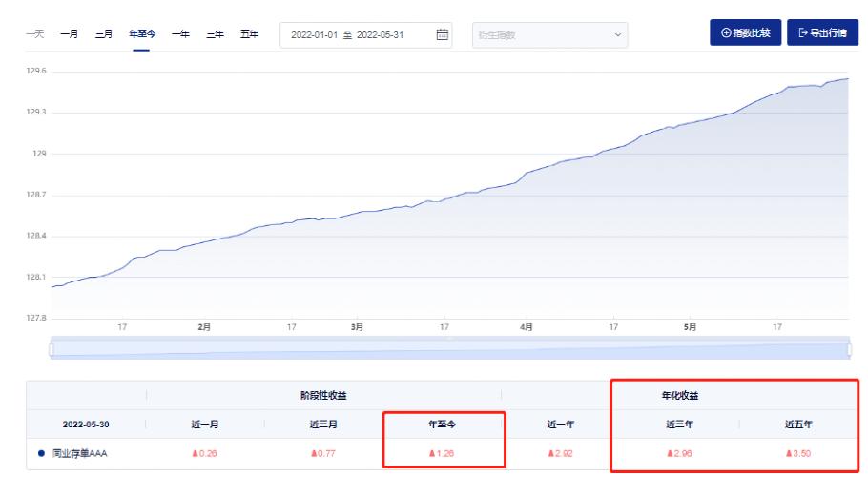Image resolution: width=868 pixels, height=478 pixels.
Task: Click the 近三月 column header
Action: click(x=323, y=425)
